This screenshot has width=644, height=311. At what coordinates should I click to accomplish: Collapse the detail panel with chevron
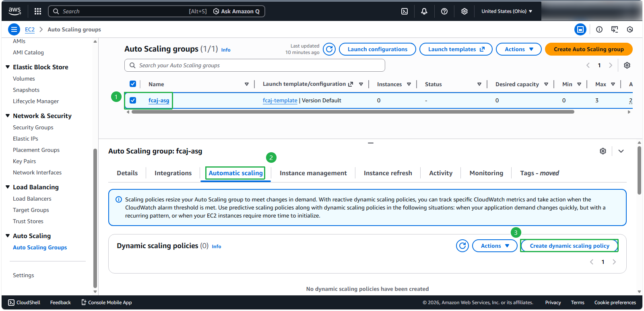621,151
